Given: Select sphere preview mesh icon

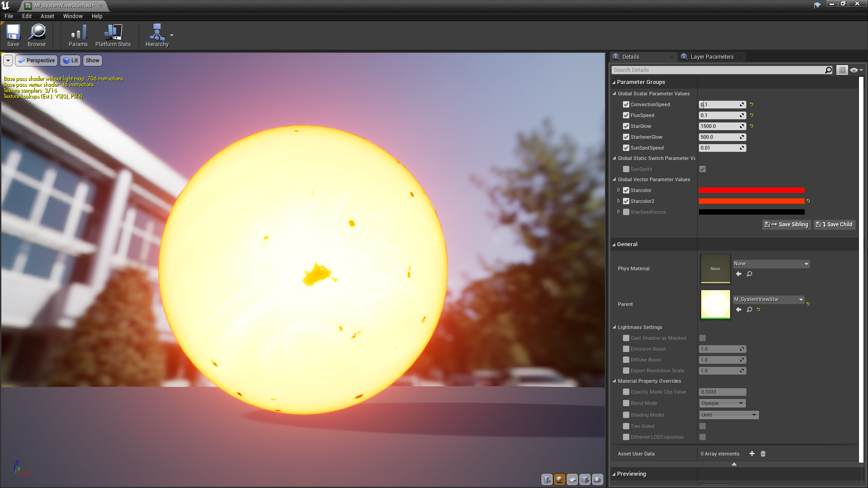Looking at the screenshot, I should click(x=559, y=479).
